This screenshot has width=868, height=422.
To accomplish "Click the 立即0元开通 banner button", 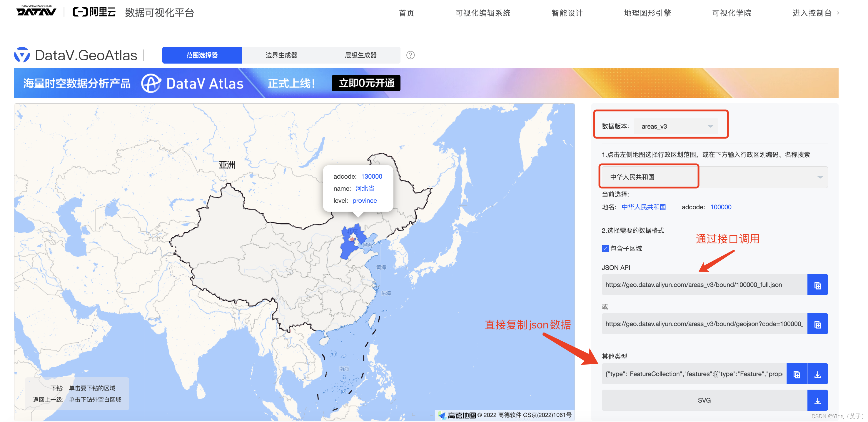I will pyautogui.click(x=366, y=83).
